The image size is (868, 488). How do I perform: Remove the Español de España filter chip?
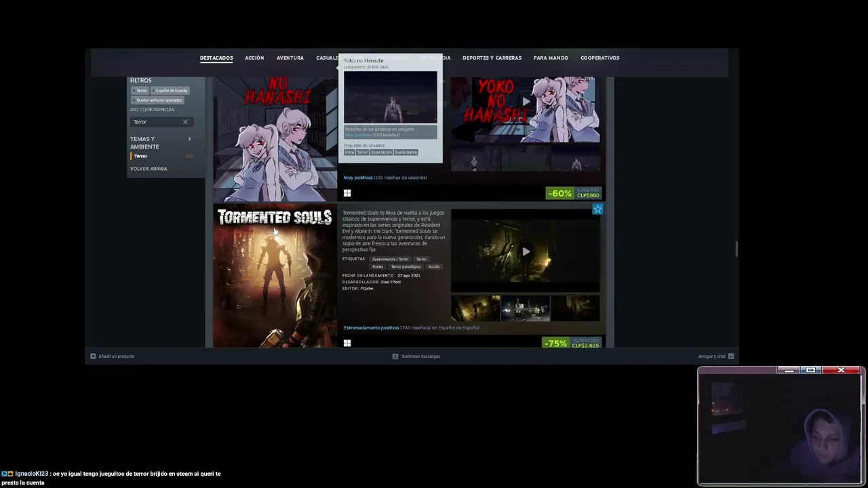coord(170,90)
